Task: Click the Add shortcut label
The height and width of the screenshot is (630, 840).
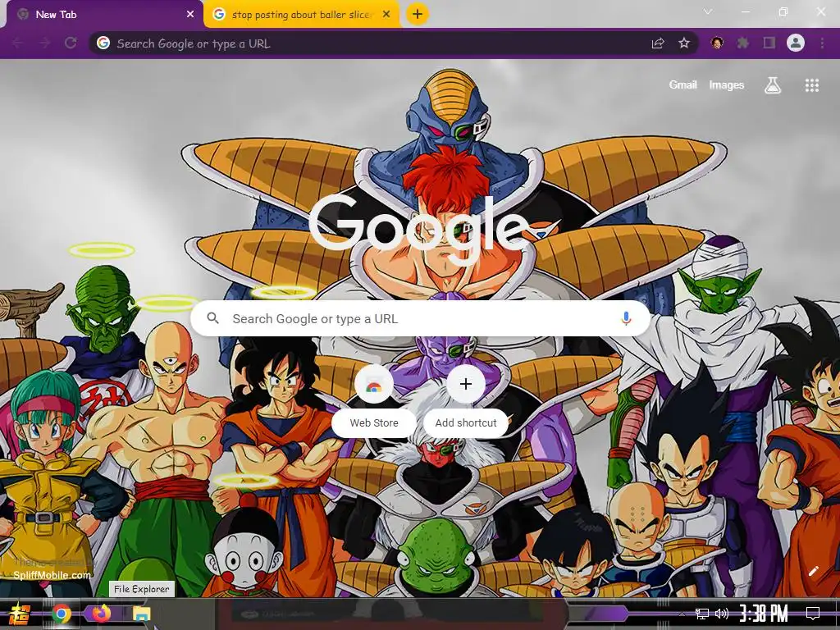Action: [x=466, y=422]
